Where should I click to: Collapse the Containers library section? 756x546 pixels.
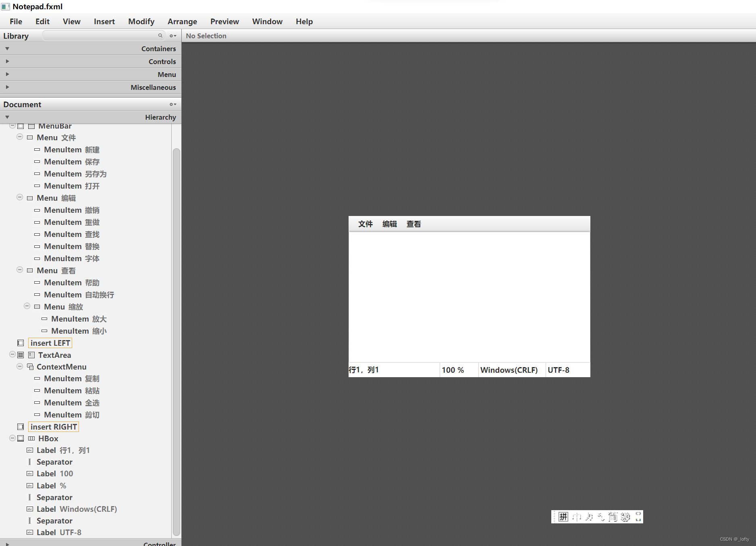click(7, 48)
